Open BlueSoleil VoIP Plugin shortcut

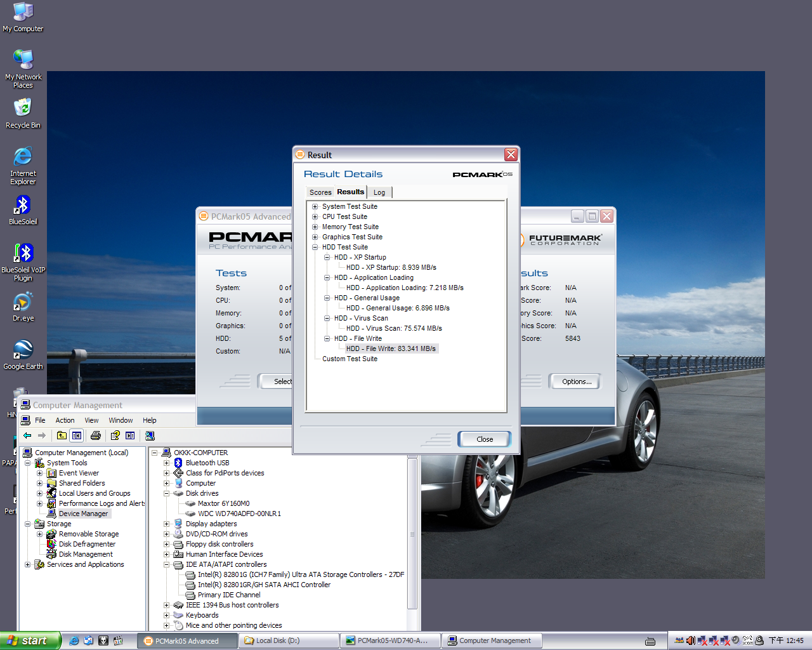tap(23, 262)
